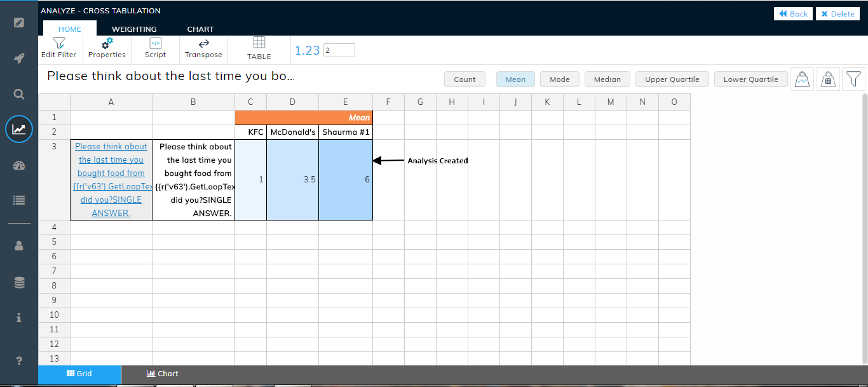Click the large funnel filter icon on right
The width and height of the screenshot is (868, 387).
[x=854, y=79]
